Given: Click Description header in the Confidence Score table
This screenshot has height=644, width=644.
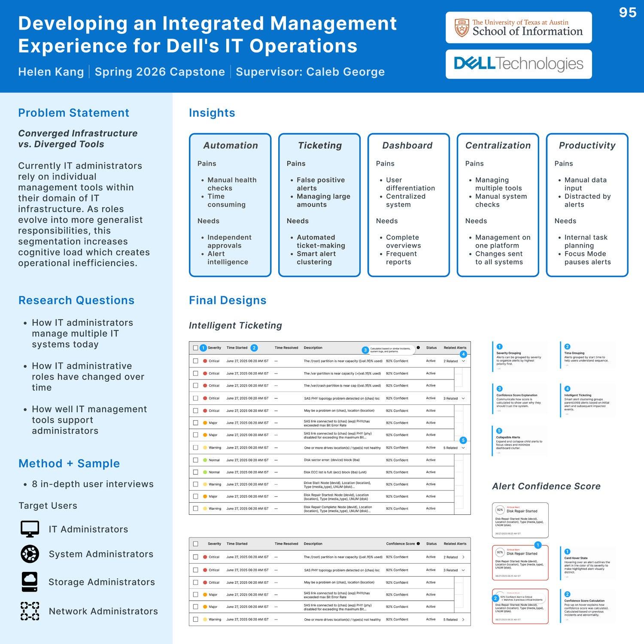Looking at the screenshot, I should [313, 544].
